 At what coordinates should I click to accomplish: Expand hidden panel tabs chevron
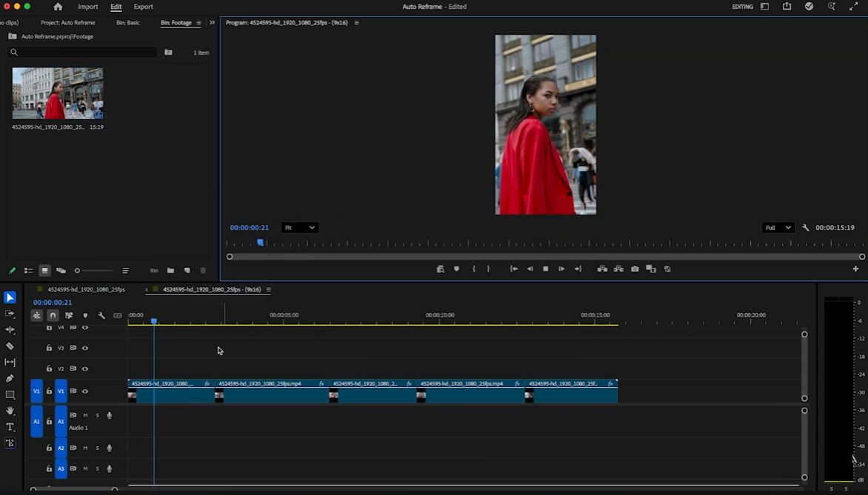point(212,23)
